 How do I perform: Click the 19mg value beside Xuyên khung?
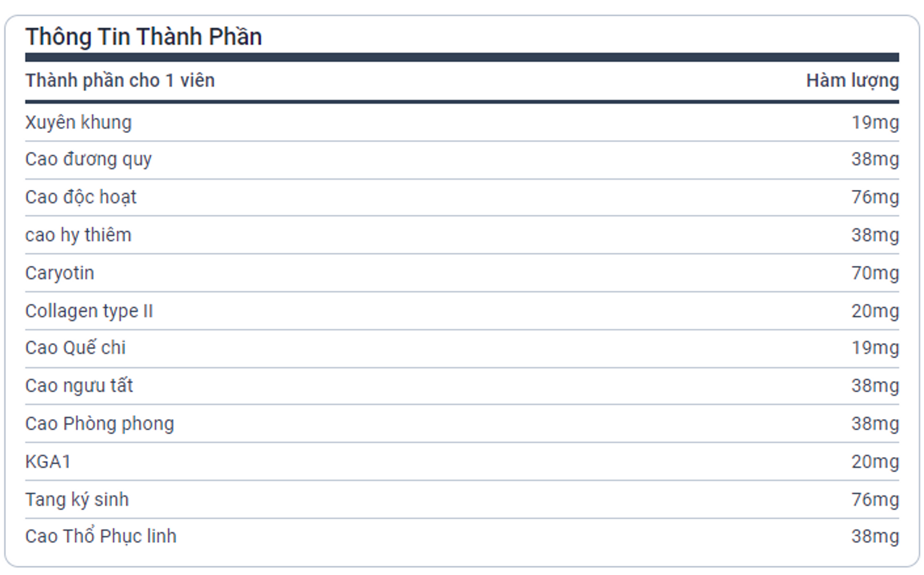coord(875,122)
